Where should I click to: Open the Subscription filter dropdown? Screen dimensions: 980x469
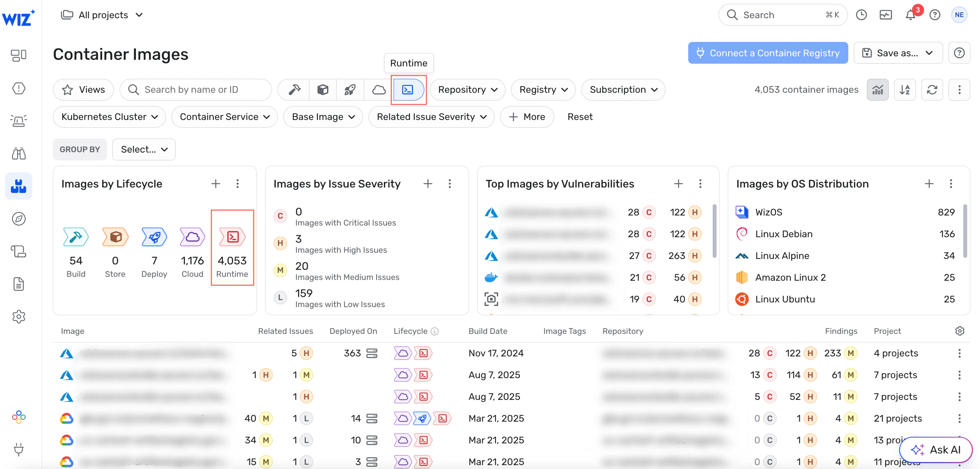623,90
